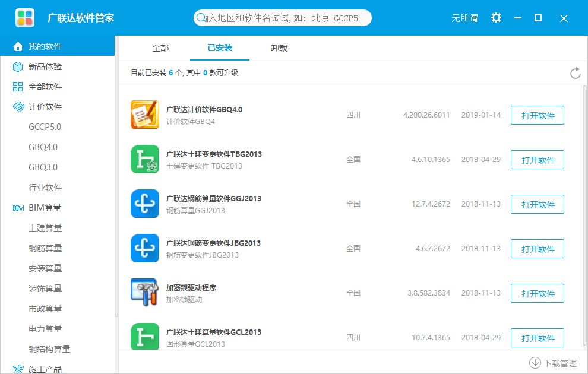Screen dimensions: 588x374
Task: Click the download arrow icon near 下载管理
Action: (535, 363)
